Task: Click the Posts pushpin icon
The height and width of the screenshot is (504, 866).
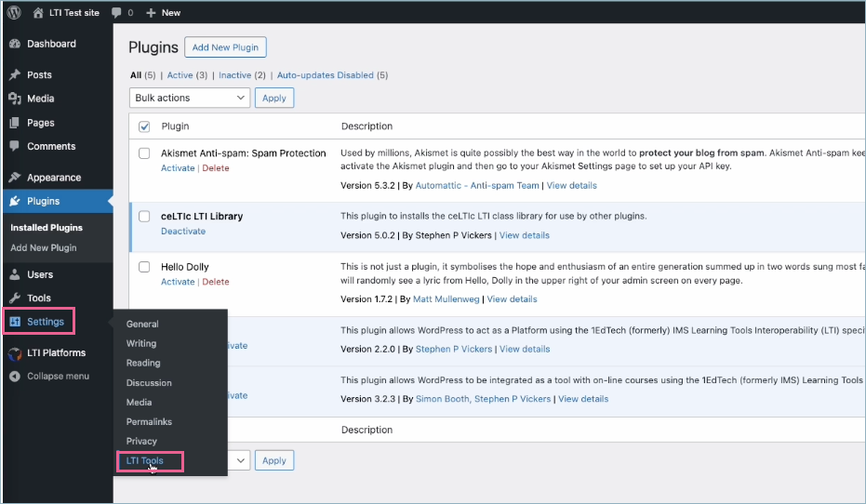Action: 14,75
